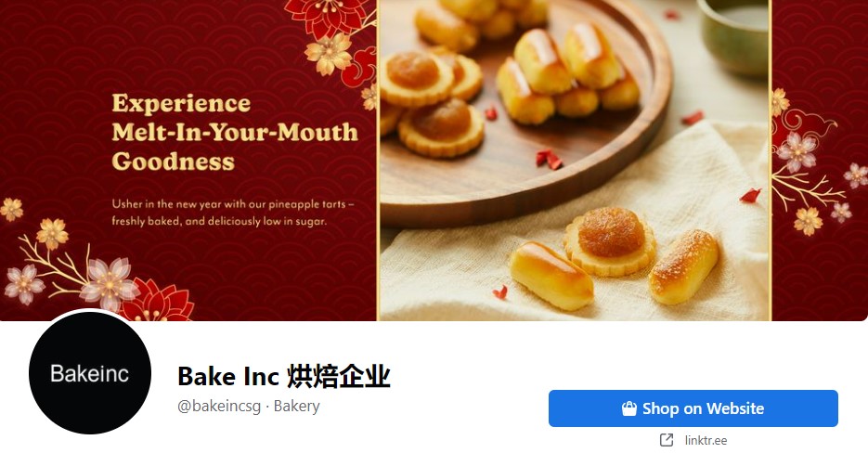Click the glossy rolled tart on the cloth
Viewport: 868px width, 453px height.
point(551,275)
